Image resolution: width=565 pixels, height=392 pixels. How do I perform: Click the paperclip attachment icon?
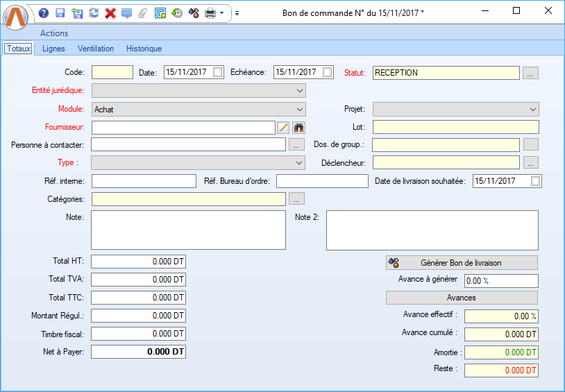143,12
